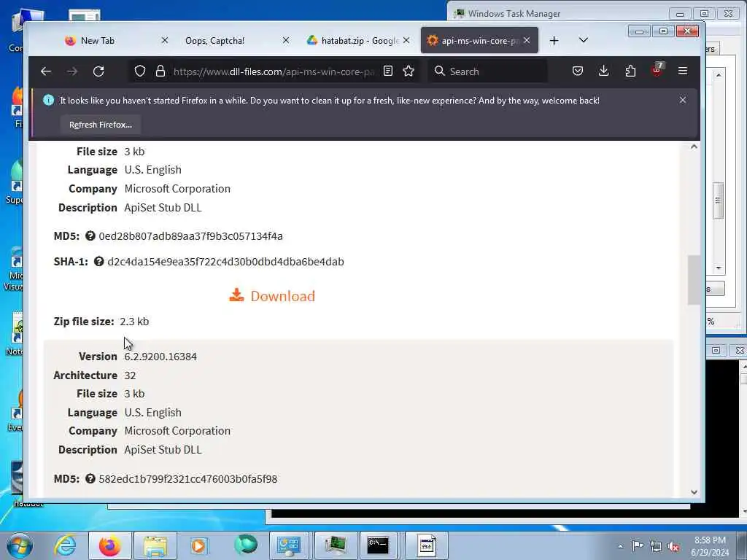Click the Task Manager scrollbar down arrow

[719, 268]
